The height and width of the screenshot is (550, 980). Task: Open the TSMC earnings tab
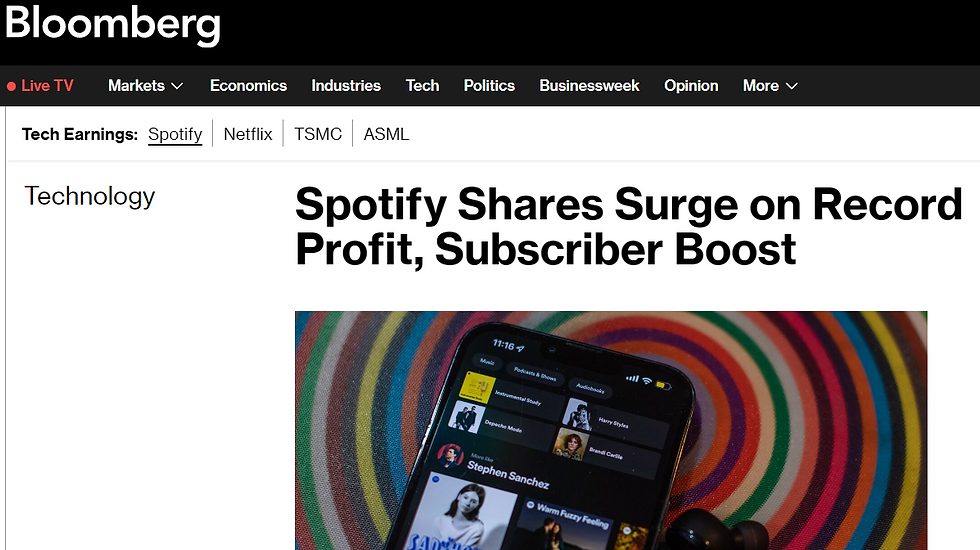318,134
